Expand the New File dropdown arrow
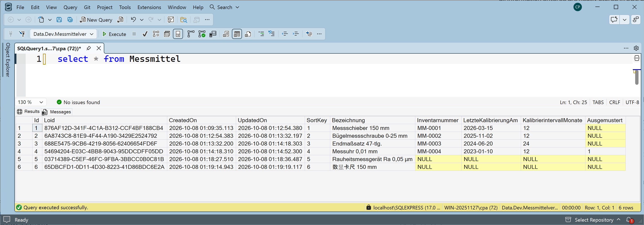The height and width of the screenshot is (225, 644). [50, 20]
